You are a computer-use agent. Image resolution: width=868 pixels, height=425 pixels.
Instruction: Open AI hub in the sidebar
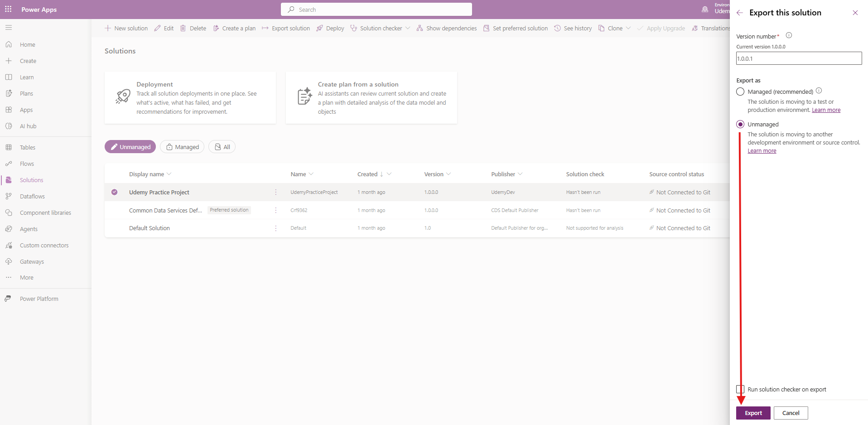28,126
